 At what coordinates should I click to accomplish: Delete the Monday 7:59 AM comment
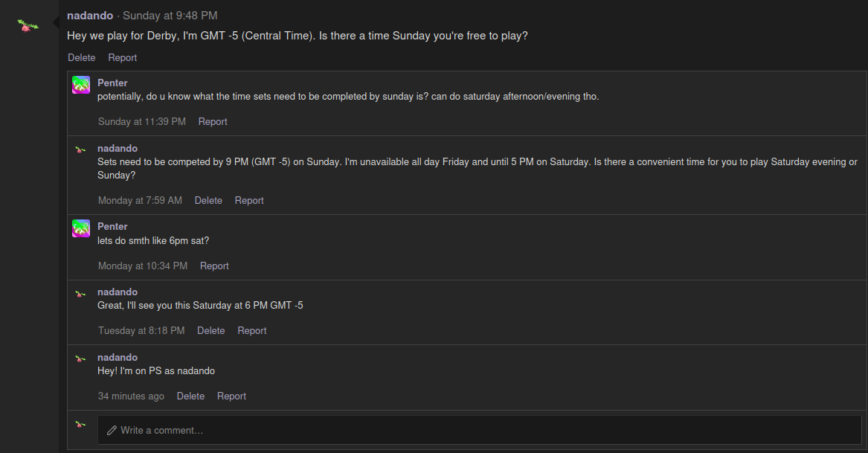point(208,200)
